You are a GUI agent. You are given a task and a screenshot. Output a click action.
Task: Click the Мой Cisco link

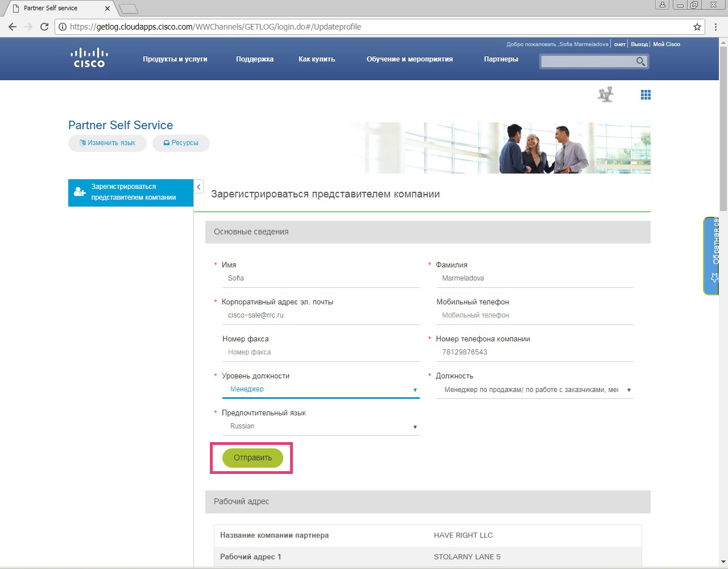pos(667,44)
